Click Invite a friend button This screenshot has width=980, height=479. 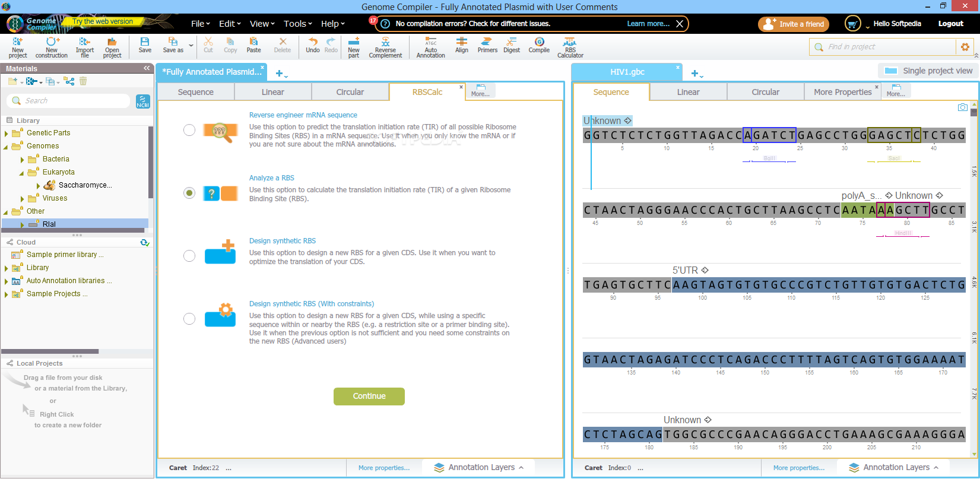click(794, 24)
